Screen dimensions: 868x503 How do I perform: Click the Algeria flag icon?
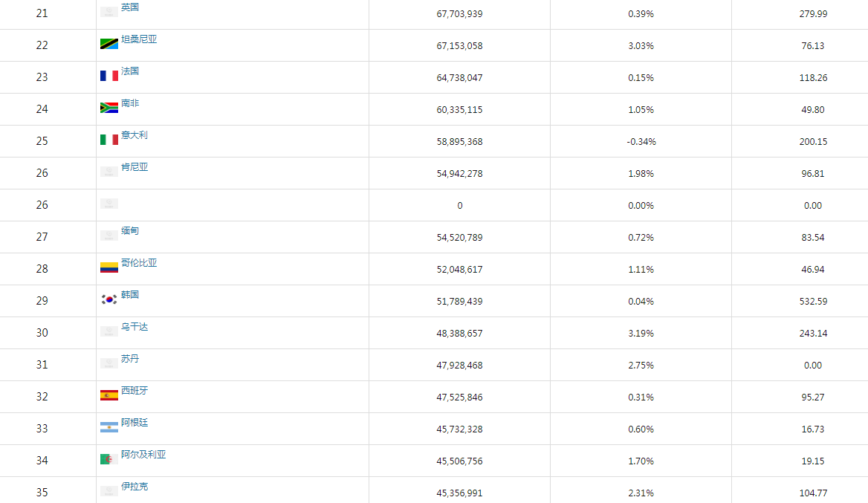[x=109, y=459]
